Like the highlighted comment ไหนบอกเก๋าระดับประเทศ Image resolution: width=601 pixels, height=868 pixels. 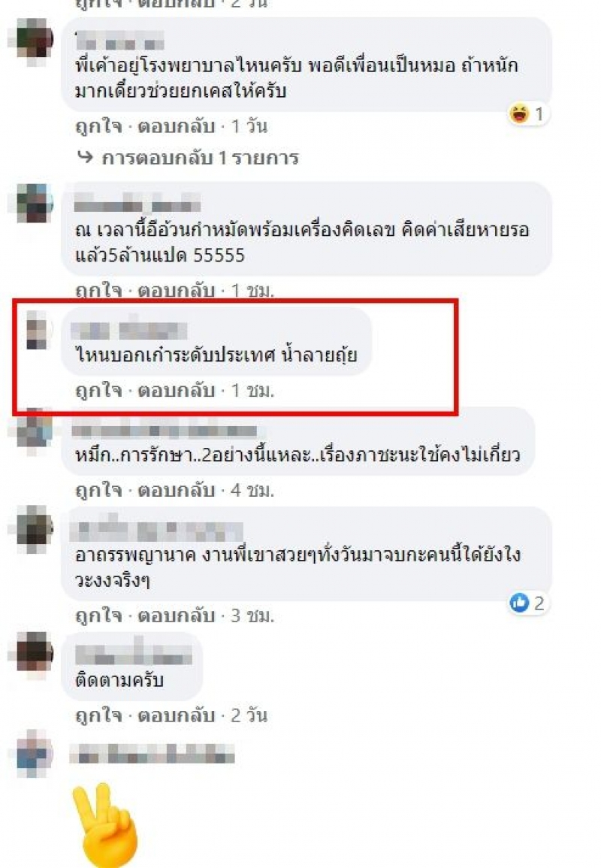pyautogui.click(x=98, y=390)
